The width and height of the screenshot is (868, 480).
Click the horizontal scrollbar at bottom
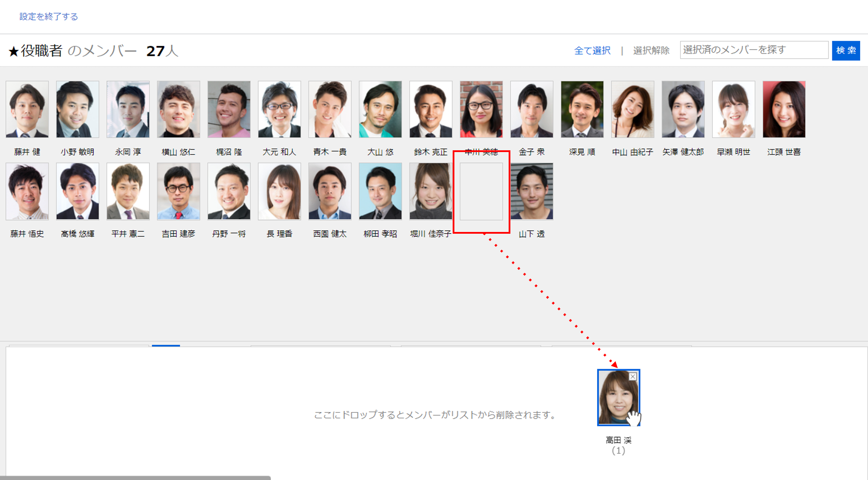[135, 477]
